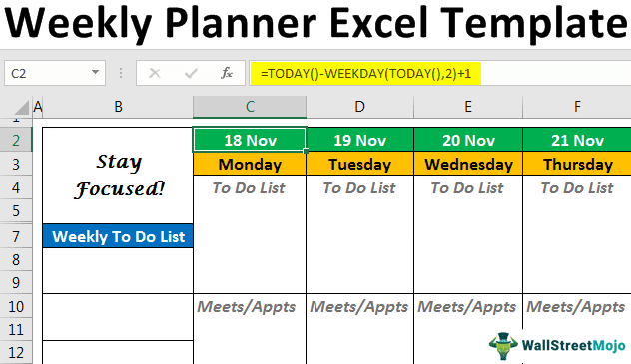
Task: Select column C header
Action: coord(250,107)
